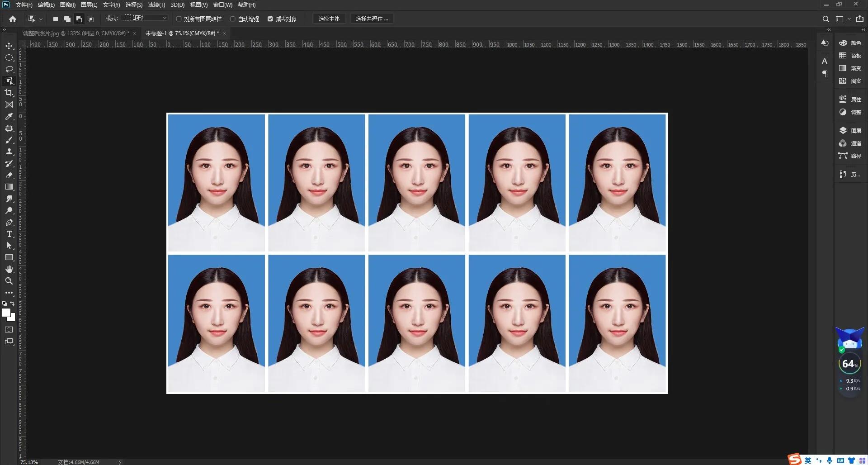
Task: Open the 滤镜(T) menu
Action: point(156,5)
